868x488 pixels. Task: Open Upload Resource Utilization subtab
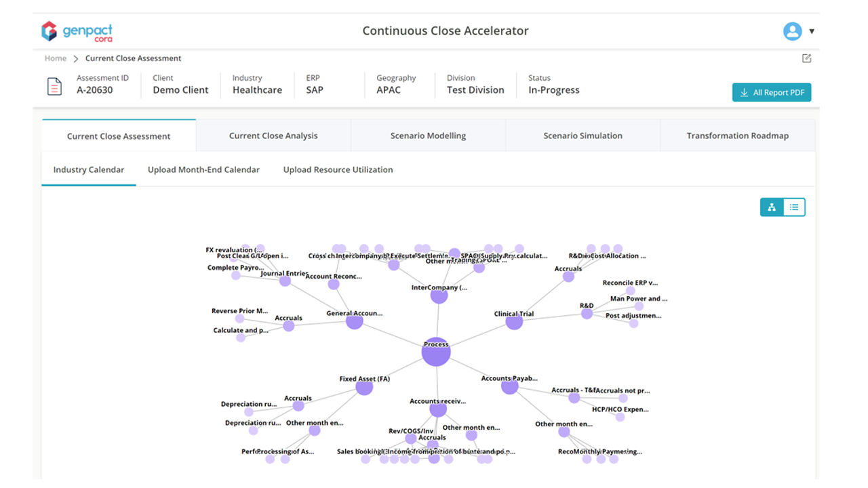point(338,169)
